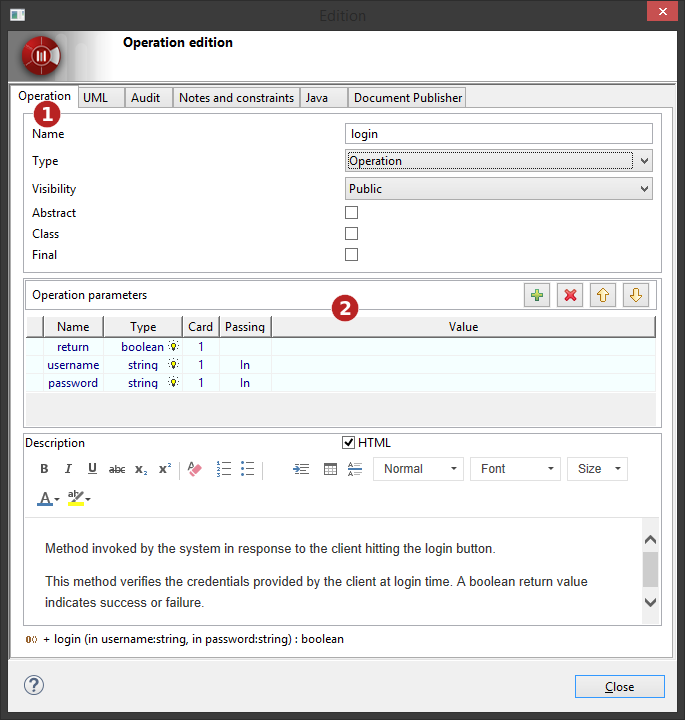The height and width of the screenshot is (720, 685).
Task: Delete the selected operation parameter
Action: pyautogui.click(x=570, y=296)
